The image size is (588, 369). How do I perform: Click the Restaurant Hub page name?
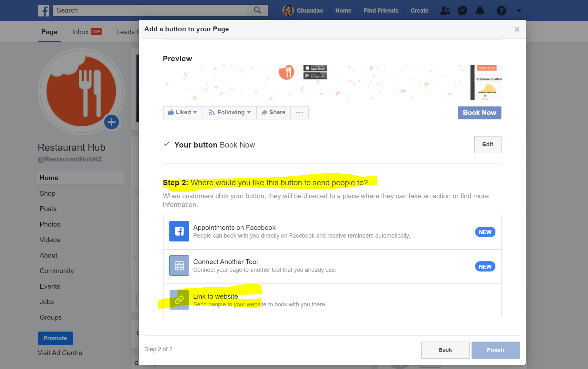(x=72, y=148)
